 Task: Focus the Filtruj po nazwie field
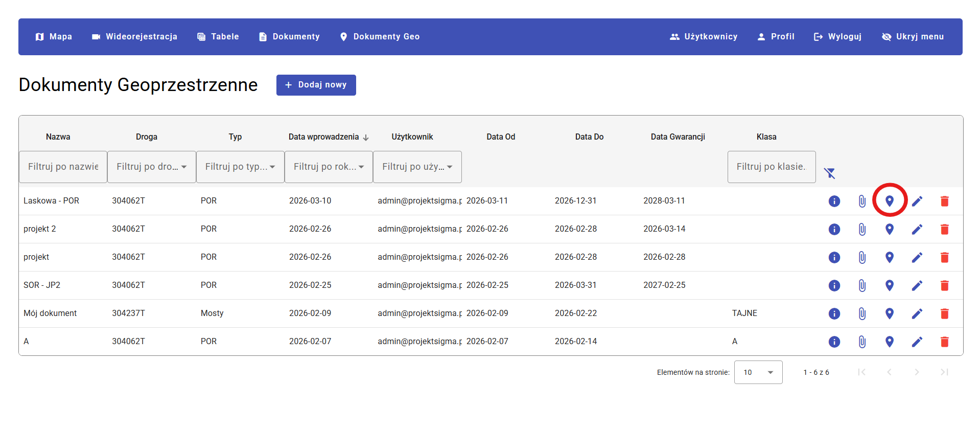63,167
